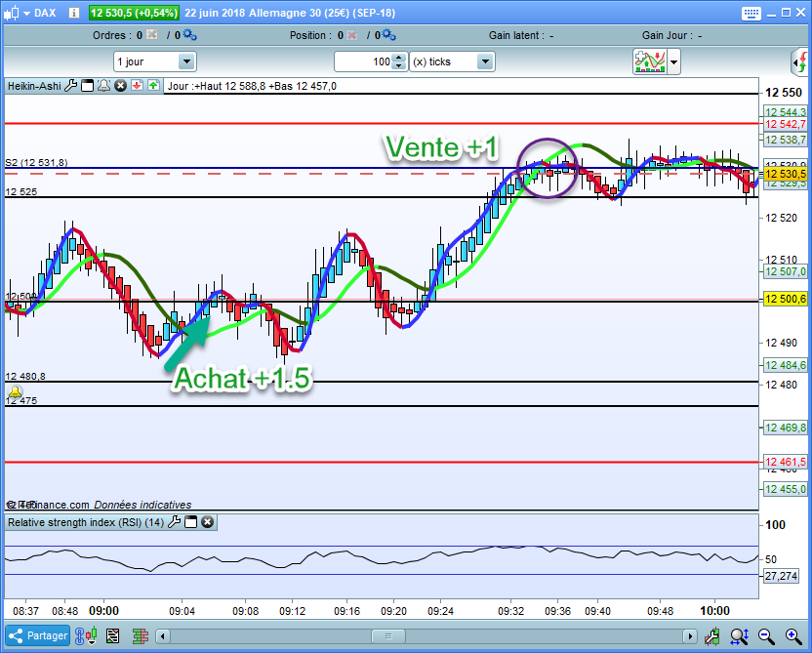Screen dimensions: 812x653
Task: Click the 12 469,8 green price label on the axis
Action: point(786,428)
